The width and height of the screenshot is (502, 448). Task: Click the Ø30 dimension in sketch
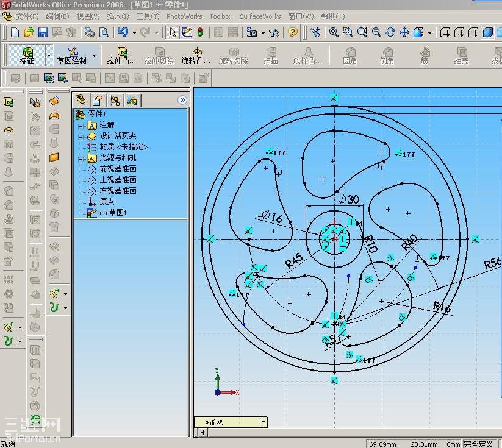pos(349,200)
